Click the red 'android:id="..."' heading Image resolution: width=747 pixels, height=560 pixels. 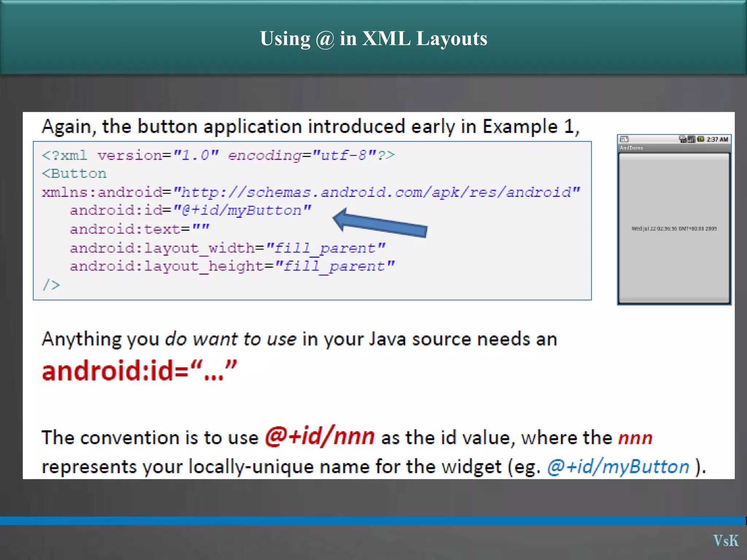(139, 371)
